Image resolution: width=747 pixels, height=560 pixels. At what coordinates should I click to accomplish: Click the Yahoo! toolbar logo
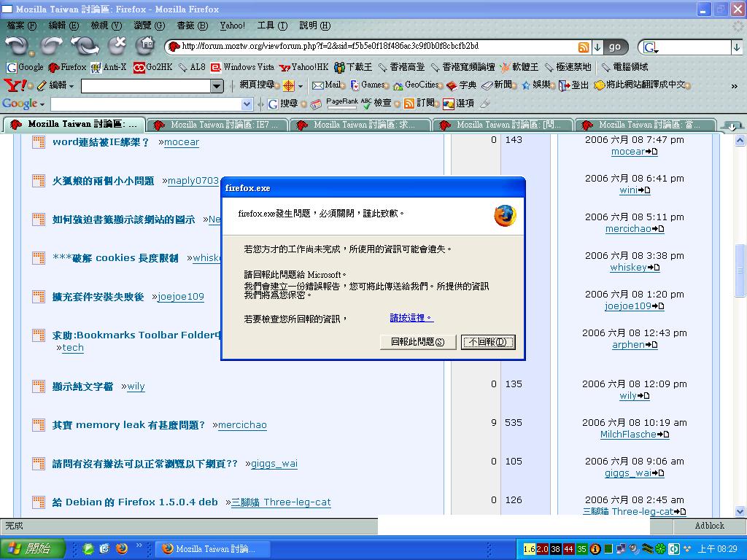tap(15, 85)
